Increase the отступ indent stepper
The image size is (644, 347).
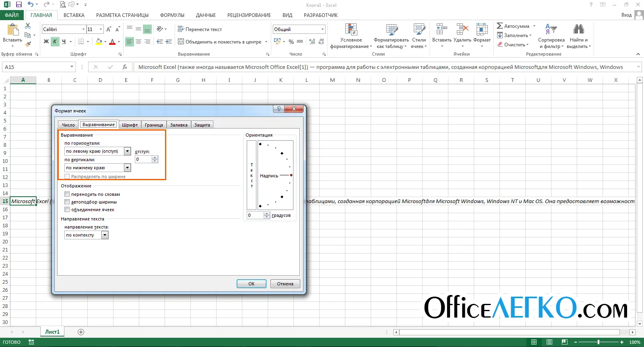point(155,158)
